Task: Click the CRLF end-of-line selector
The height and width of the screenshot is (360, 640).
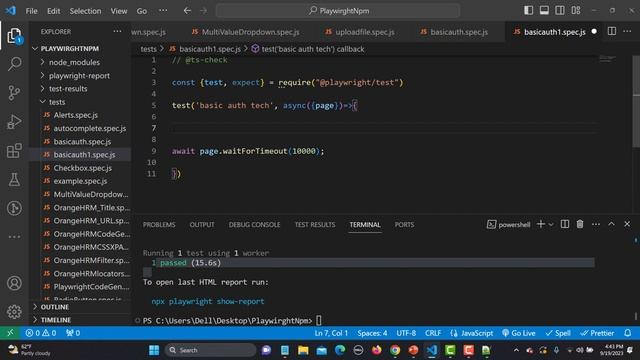Action: click(433, 333)
